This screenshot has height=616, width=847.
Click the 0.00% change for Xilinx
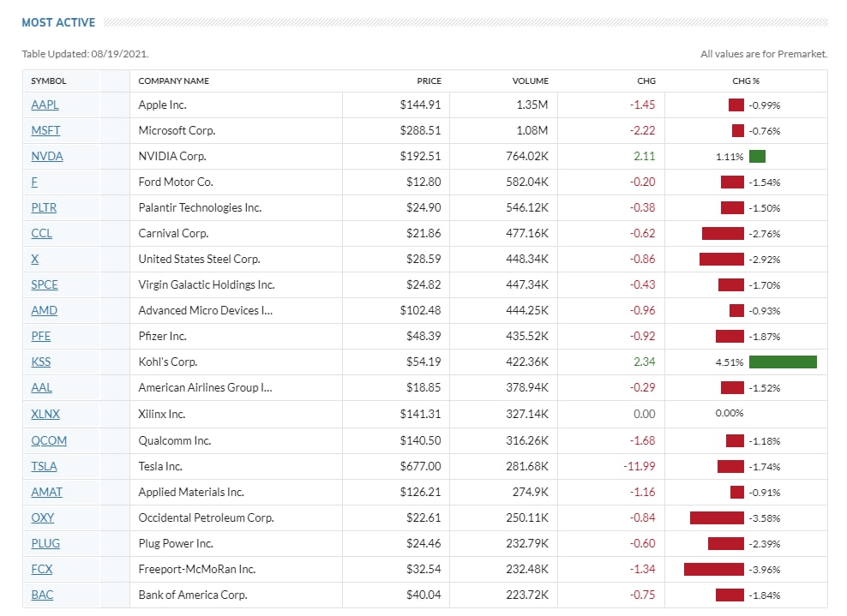730,414
